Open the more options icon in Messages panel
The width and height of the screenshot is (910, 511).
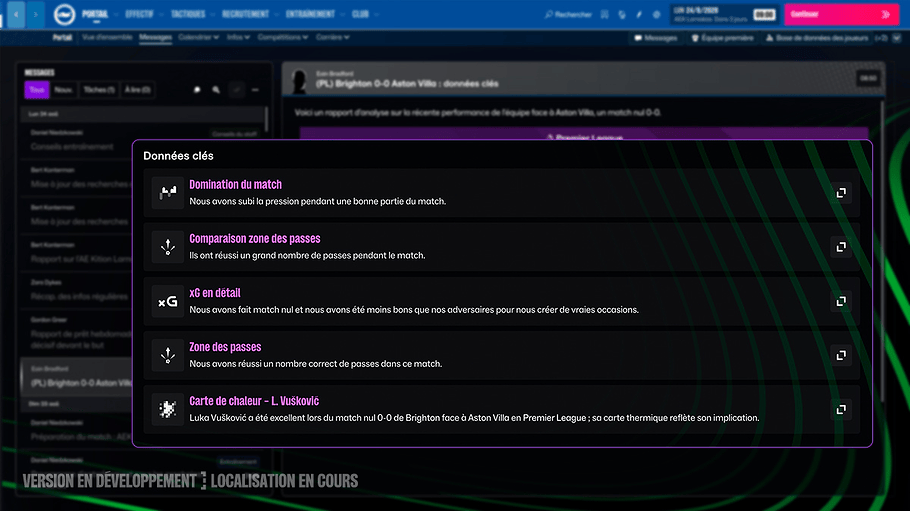tap(255, 90)
